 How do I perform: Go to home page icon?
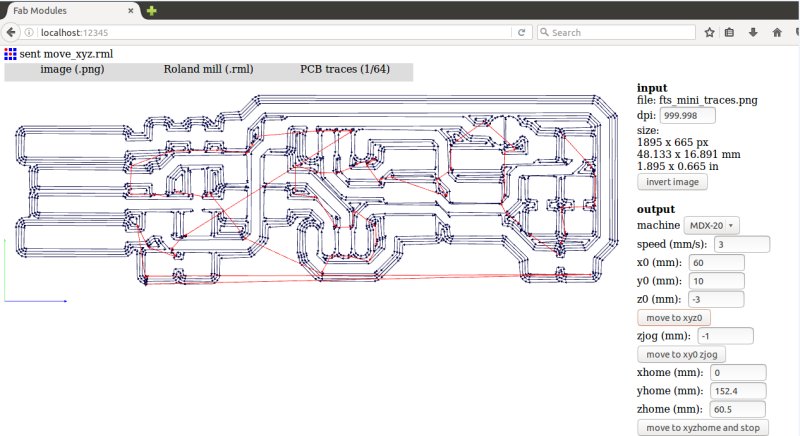pos(777,32)
